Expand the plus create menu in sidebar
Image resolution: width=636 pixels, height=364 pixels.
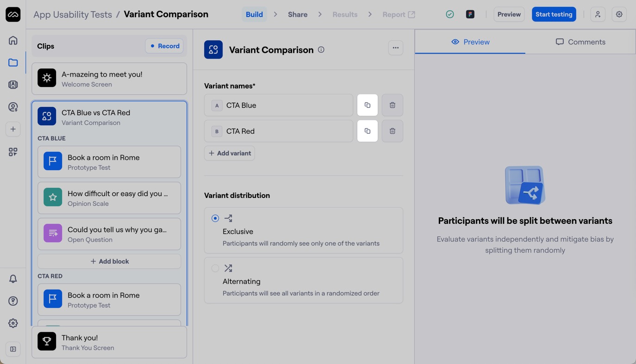click(x=13, y=129)
